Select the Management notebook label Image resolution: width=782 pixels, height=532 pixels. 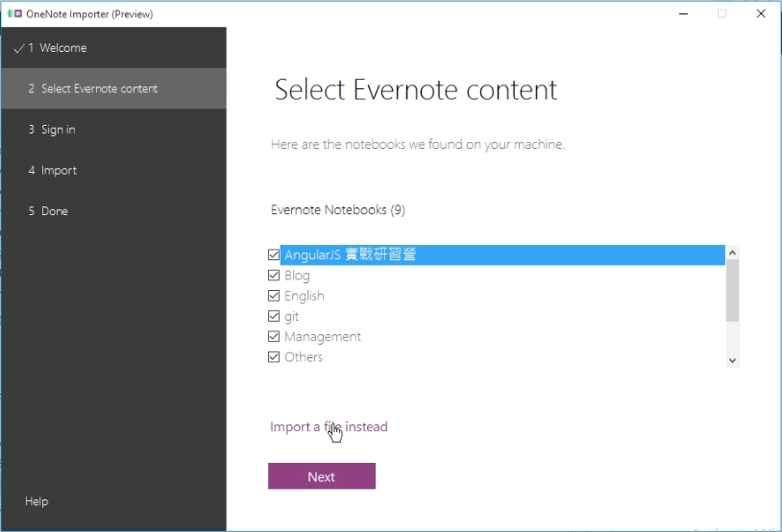tap(323, 336)
